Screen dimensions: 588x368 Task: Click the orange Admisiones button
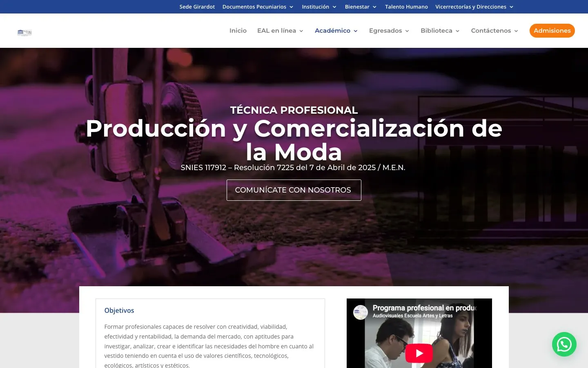(552, 31)
